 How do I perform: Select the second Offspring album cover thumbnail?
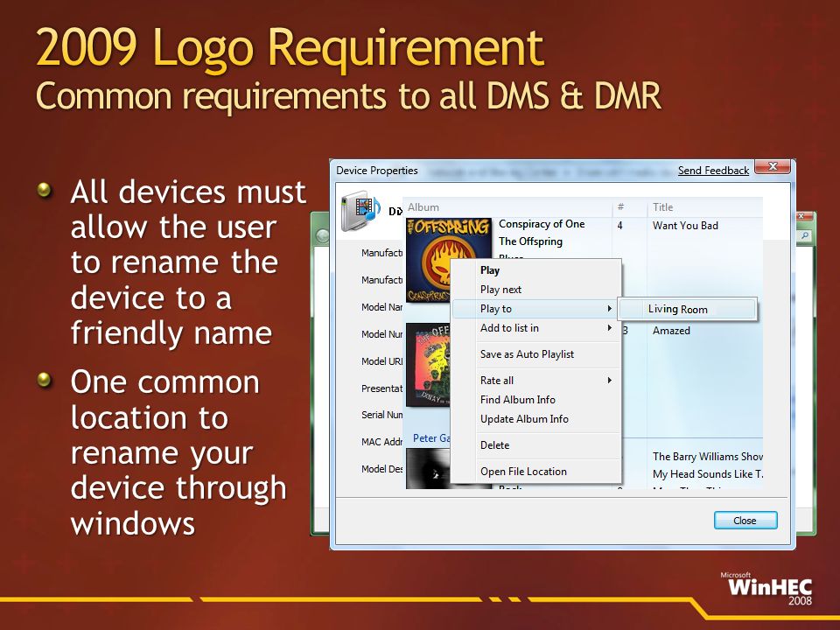click(428, 364)
